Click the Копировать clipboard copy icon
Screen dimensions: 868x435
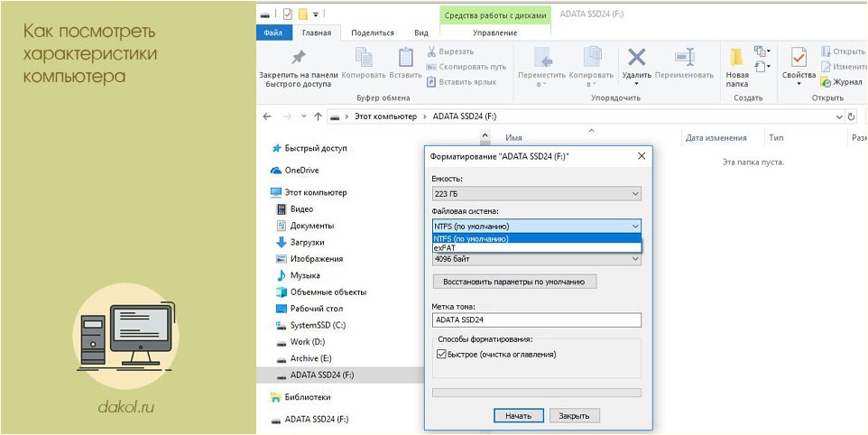click(364, 57)
